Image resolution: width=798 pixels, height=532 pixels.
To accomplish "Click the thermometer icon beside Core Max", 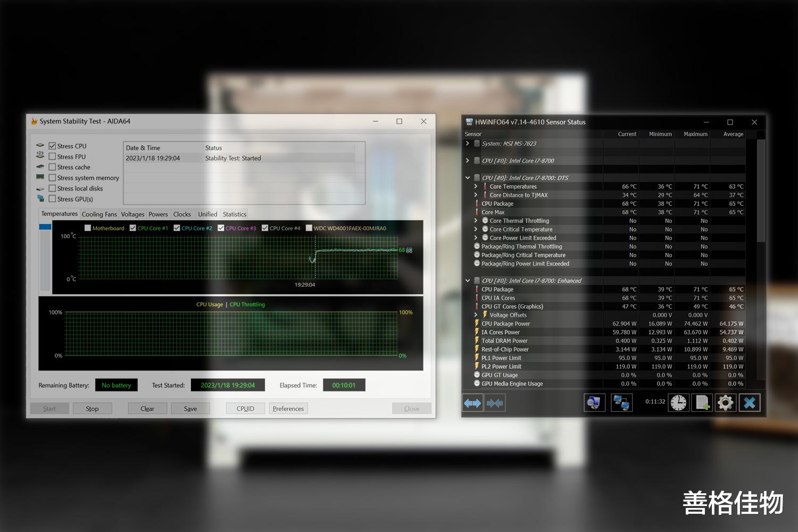I will click(x=477, y=212).
